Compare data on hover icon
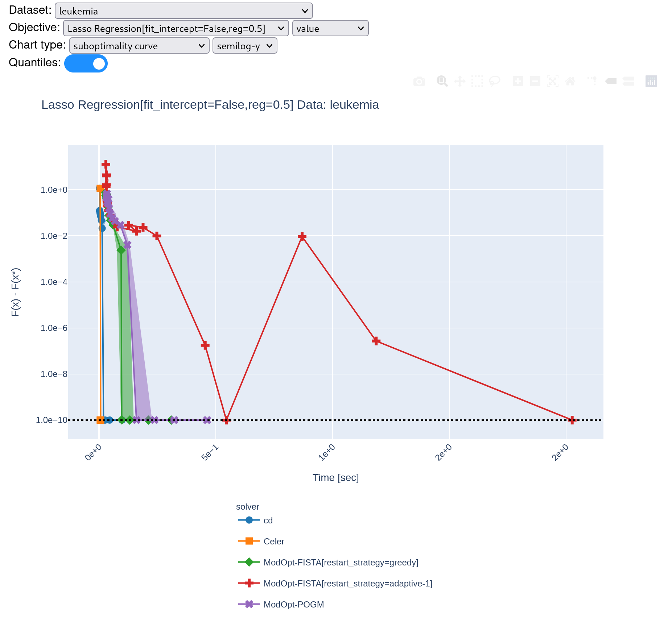Screen dimensions: 672x618 628,81
